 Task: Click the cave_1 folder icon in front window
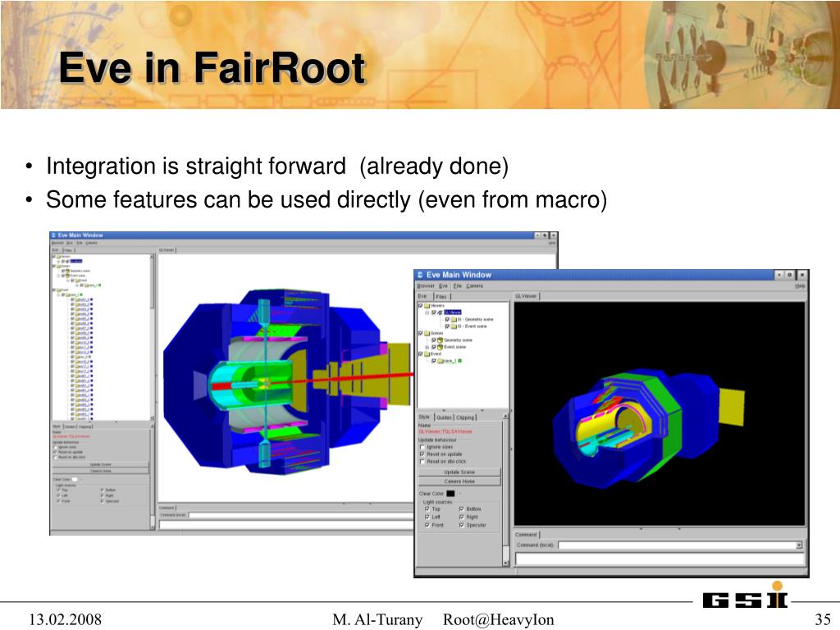[441, 361]
